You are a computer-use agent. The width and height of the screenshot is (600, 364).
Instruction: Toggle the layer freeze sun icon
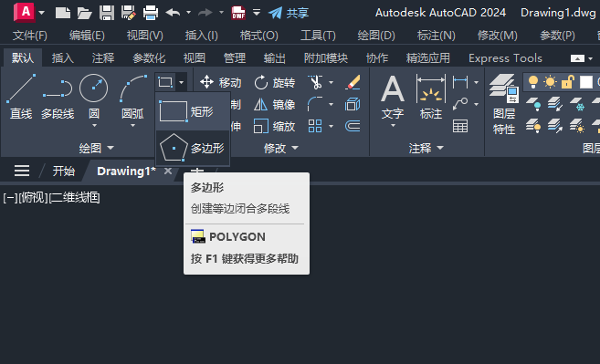coord(550,82)
